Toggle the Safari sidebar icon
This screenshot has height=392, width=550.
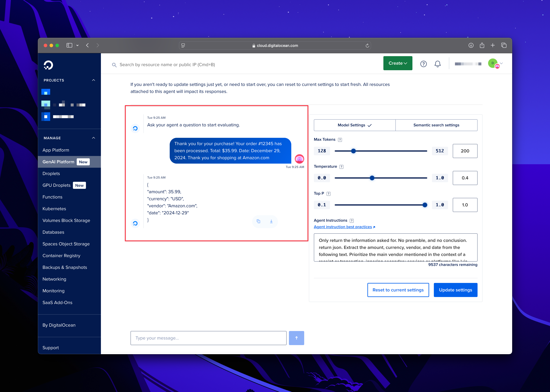pyautogui.click(x=69, y=45)
